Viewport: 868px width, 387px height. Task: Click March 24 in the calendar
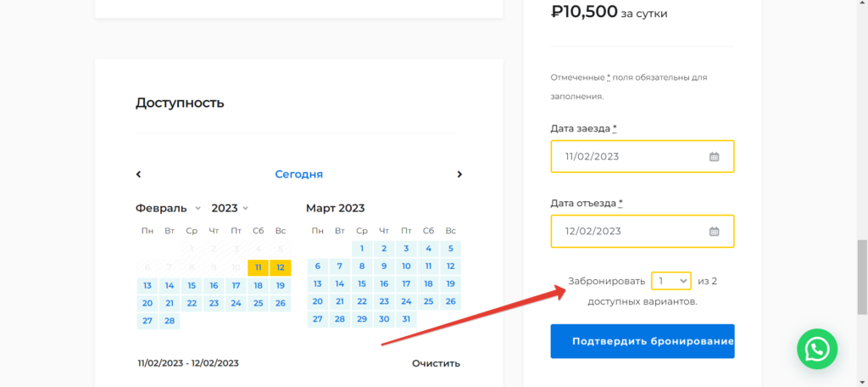406,301
